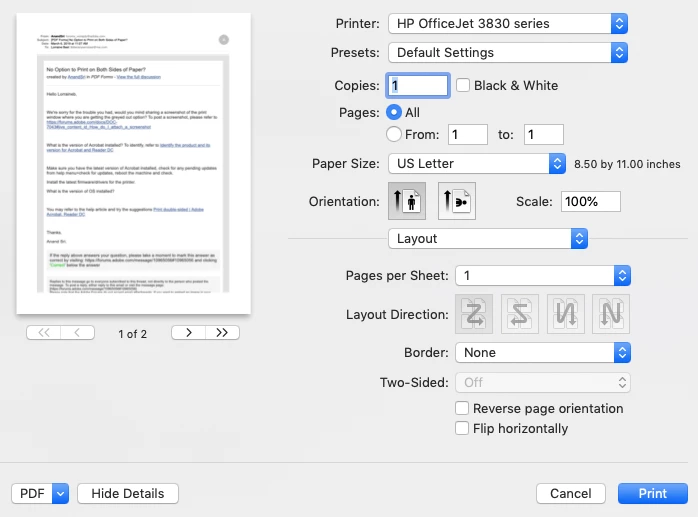Open the Presets dropdown
The height and width of the screenshot is (517, 698).
click(x=508, y=53)
